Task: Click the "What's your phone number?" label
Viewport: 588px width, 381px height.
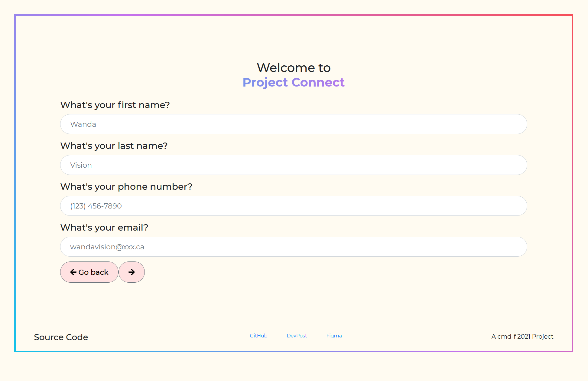Action: click(x=126, y=187)
